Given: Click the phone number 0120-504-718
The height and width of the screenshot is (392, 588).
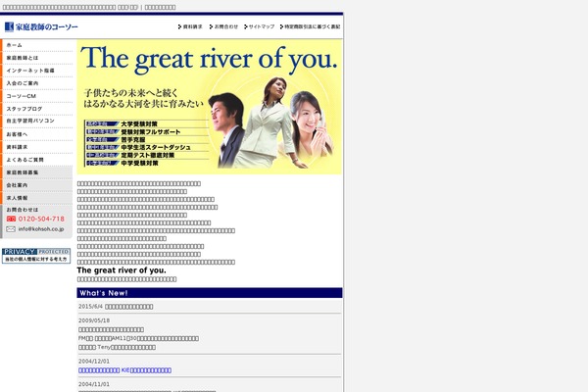Looking at the screenshot, I should point(41,219).
